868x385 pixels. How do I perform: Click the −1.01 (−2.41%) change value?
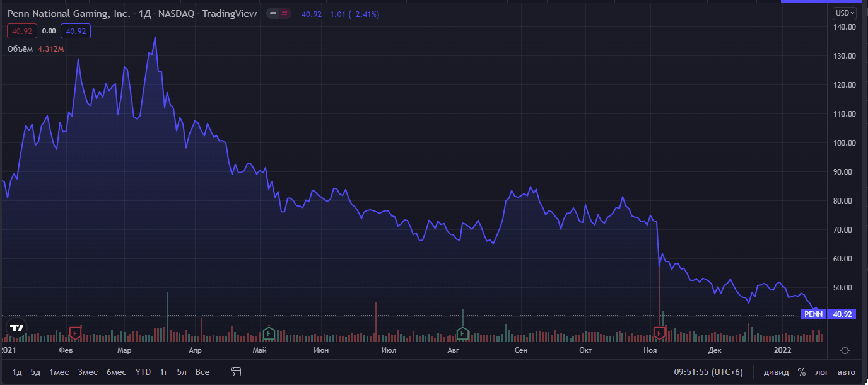[352, 14]
